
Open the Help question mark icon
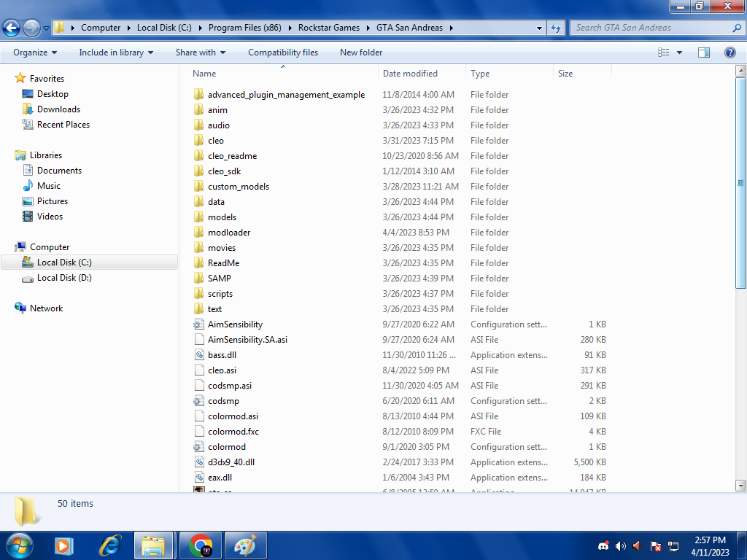tap(729, 52)
